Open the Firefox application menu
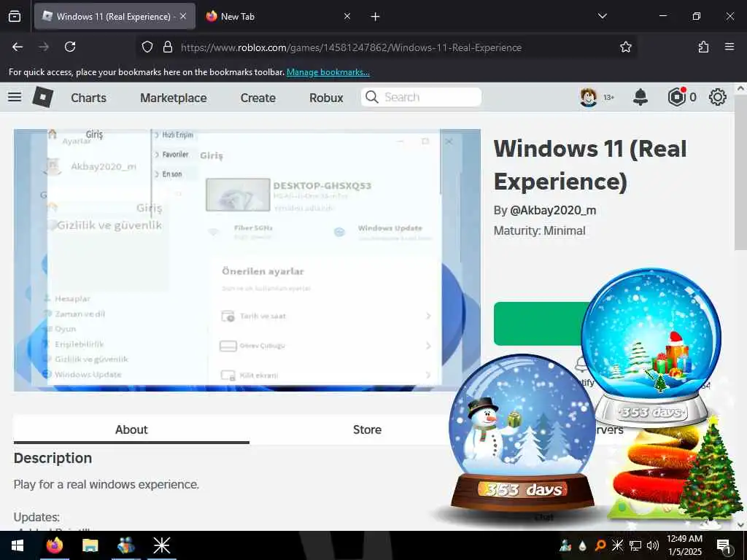 click(x=729, y=47)
